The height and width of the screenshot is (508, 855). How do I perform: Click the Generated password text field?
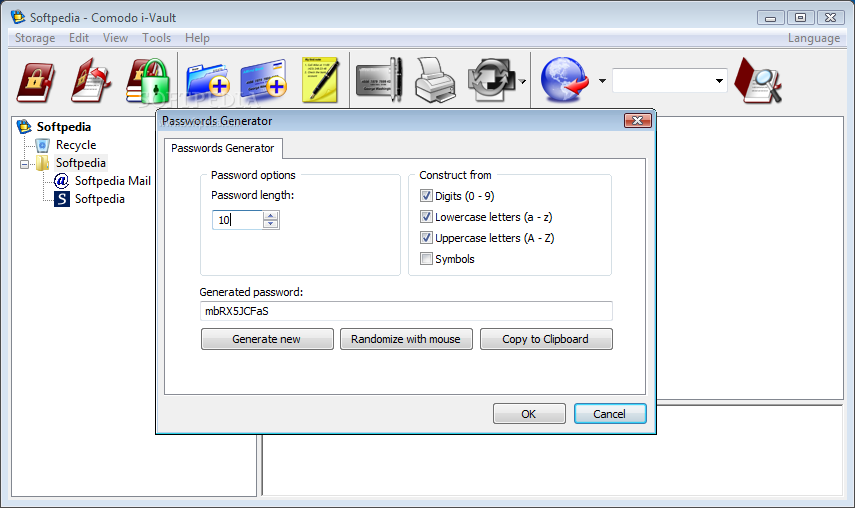coord(406,311)
